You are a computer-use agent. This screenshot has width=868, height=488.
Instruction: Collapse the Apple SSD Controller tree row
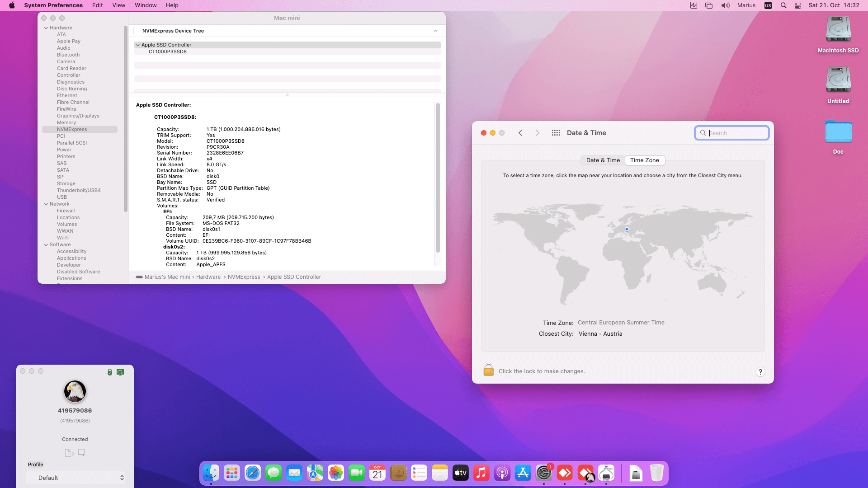coord(137,45)
